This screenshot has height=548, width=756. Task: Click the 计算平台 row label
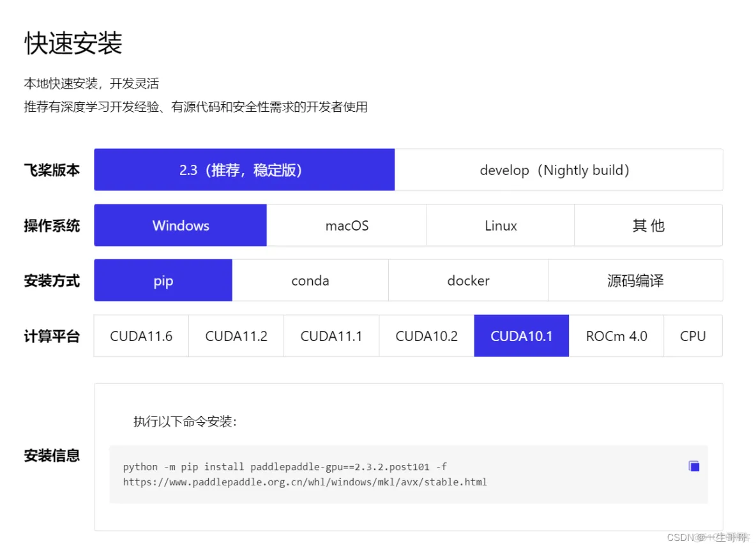[52, 336]
